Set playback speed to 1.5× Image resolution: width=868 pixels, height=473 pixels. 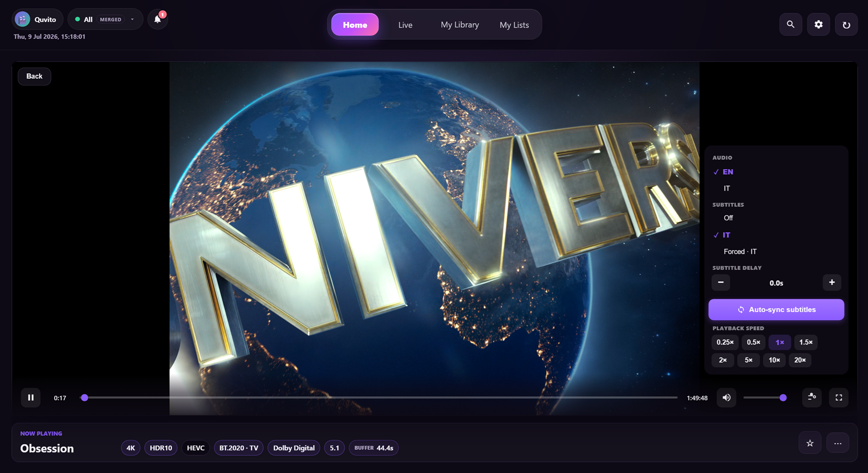[806, 342]
